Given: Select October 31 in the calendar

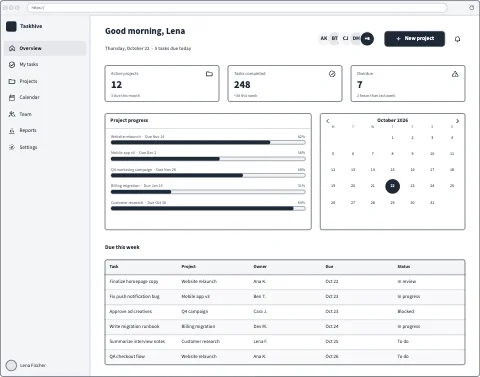Looking at the screenshot, I should 432,202.
